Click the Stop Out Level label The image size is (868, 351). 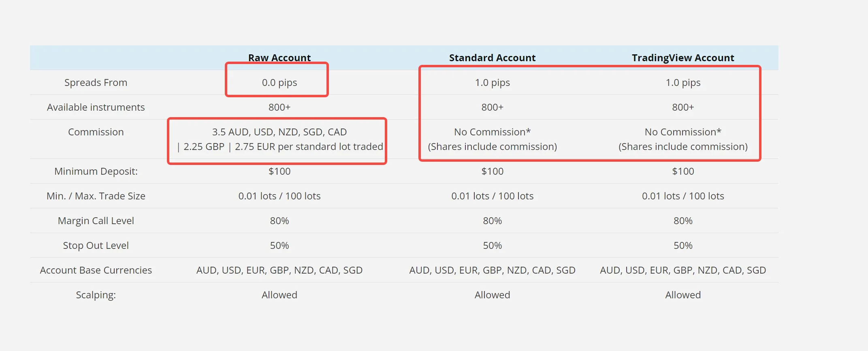coord(96,246)
